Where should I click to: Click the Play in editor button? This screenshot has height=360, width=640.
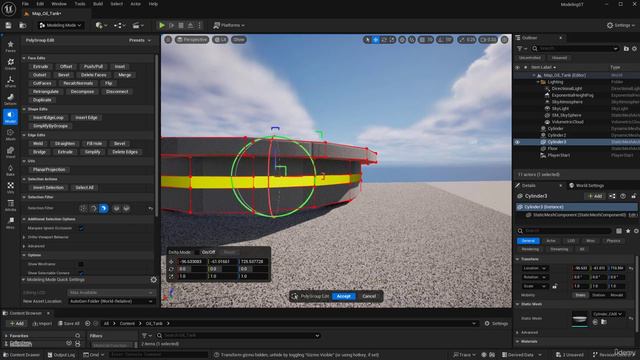(x=162, y=25)
